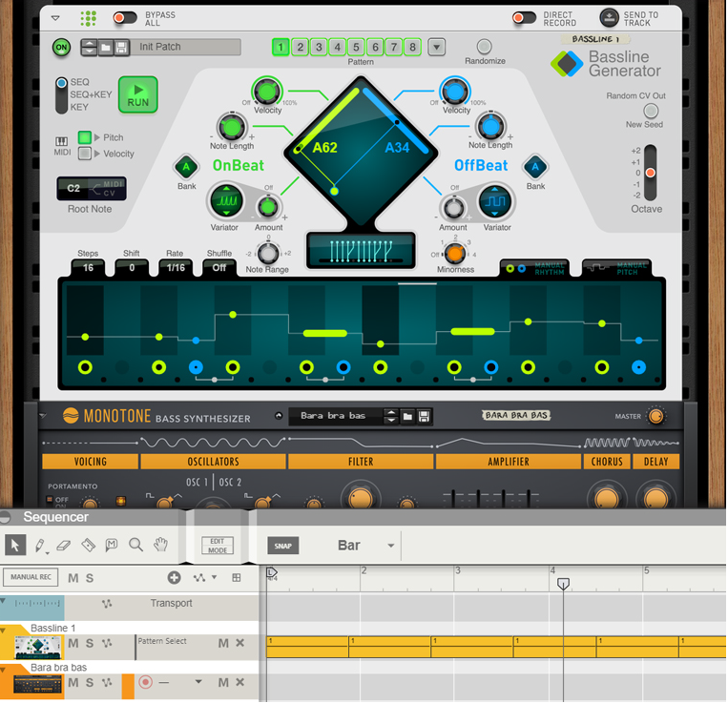
Task: Toggle the Bypass All switch
Action: (125, 18)
